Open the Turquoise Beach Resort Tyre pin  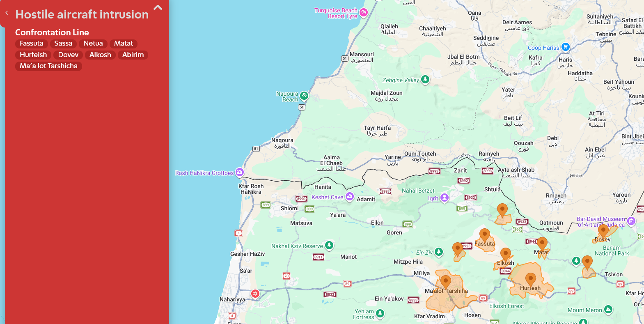pyautogui.click(x=364, y=13)
